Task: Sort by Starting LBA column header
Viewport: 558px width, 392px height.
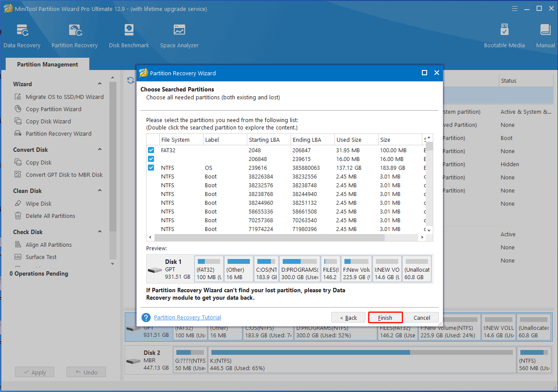Action: [269, 140]
